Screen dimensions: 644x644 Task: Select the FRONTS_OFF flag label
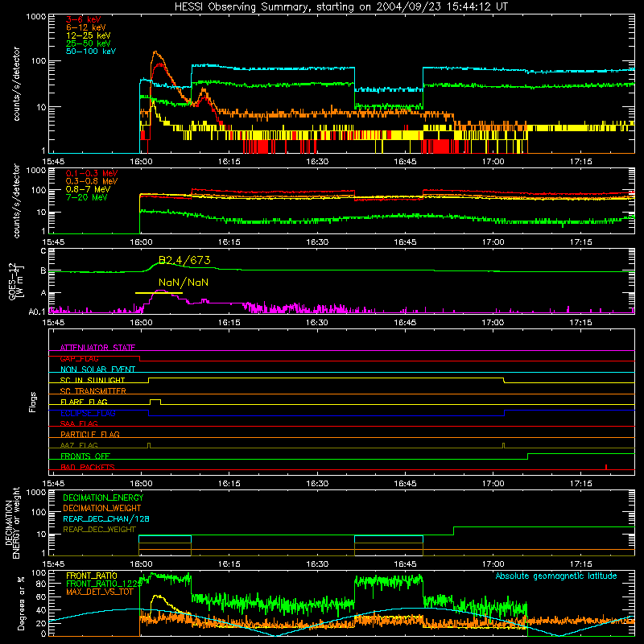pos(85,456)
